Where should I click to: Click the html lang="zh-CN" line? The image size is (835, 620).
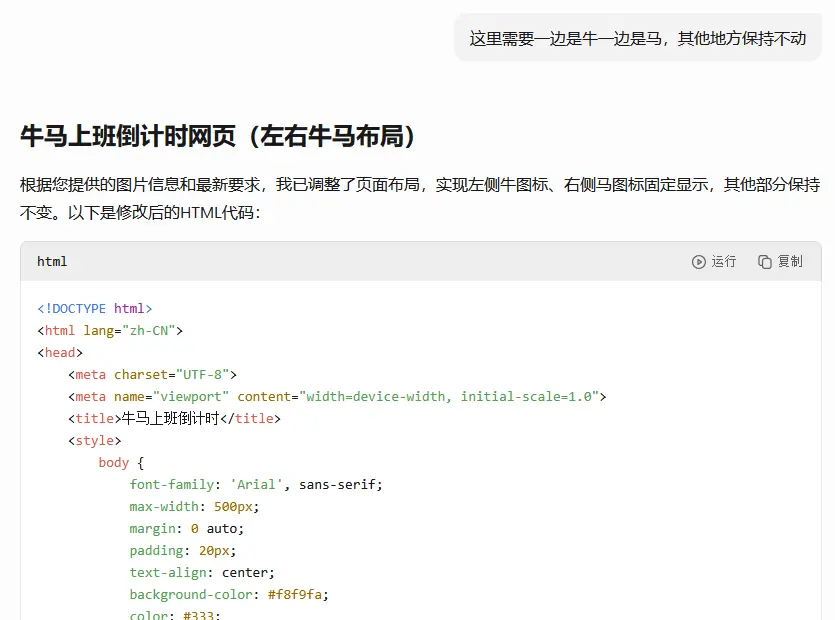coord(110,331)
